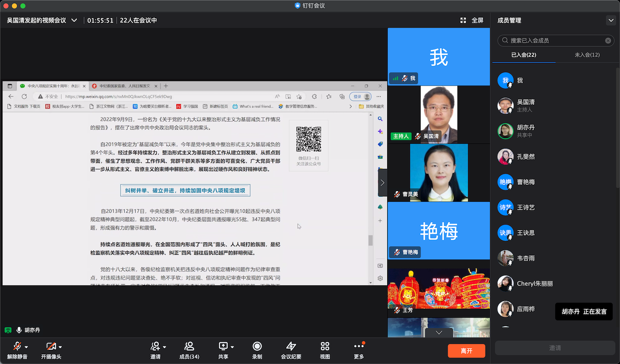Image resolution: width=620 pixels, height=364 pixels.
Task: Turn on the camera (开摄像头)
Action: (x=51, y=347)
